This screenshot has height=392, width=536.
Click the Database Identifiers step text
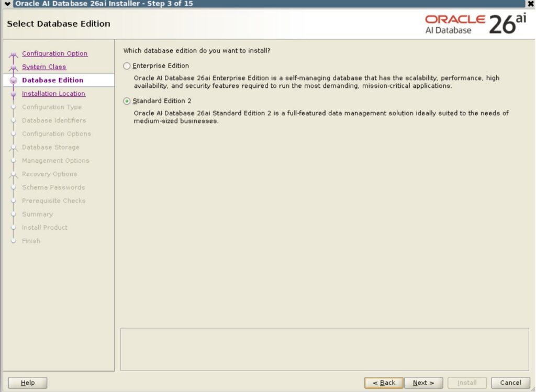pyautogui.click(x=54, y=120)
